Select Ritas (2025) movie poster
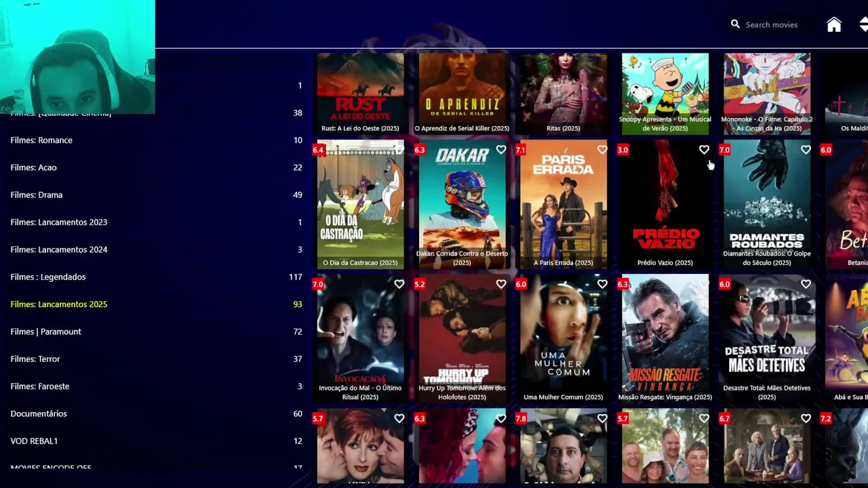868x488 pixels. (x=564, y=94)
